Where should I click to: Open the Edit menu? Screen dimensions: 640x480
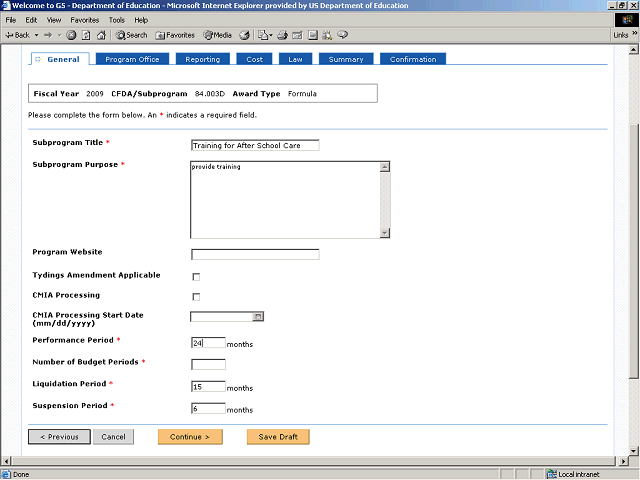point(31,20)
